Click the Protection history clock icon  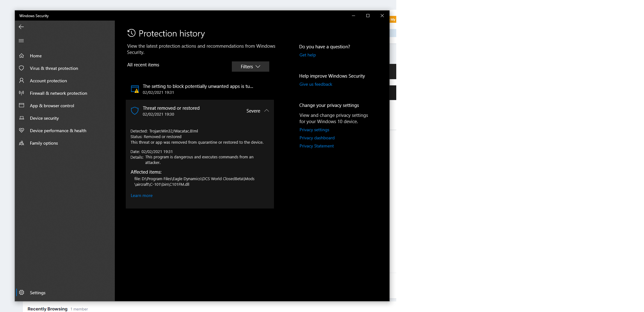pyautogui.click(x=131, y=33)
